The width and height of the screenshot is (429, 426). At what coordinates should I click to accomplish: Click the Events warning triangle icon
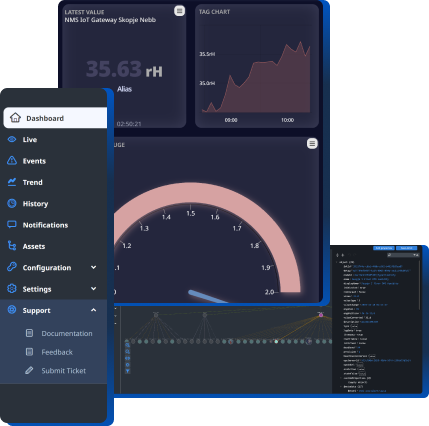coord(12,160)
